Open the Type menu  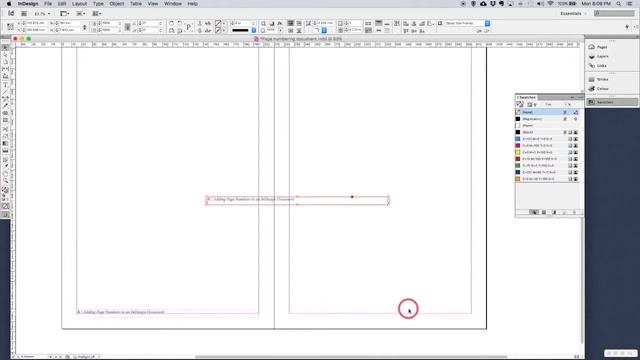(x=98, y=4)
